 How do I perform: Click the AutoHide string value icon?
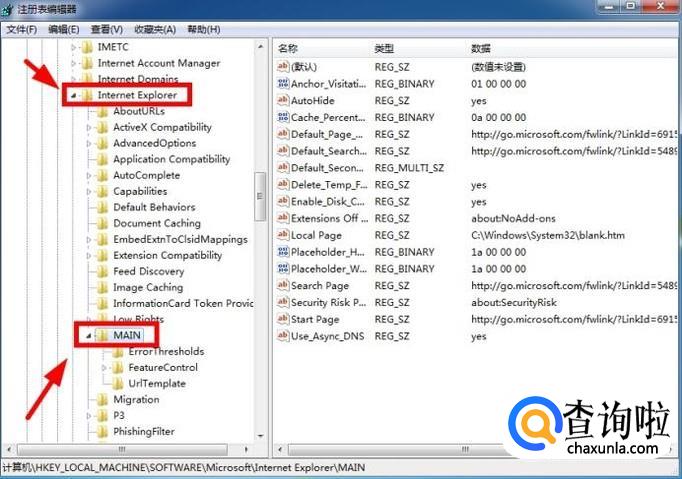pos(283,100)
